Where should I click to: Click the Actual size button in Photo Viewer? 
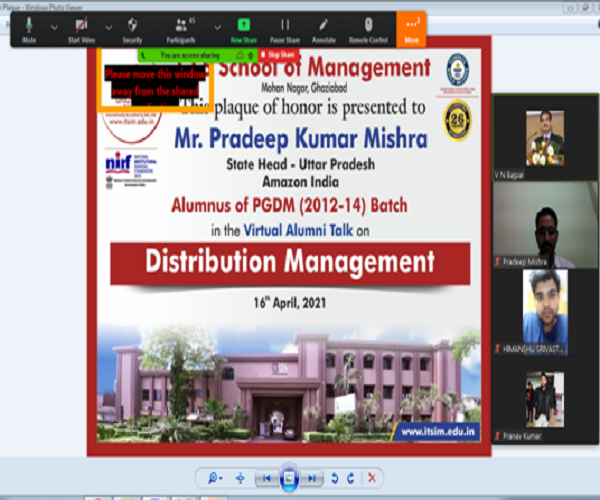click(240, 478)
